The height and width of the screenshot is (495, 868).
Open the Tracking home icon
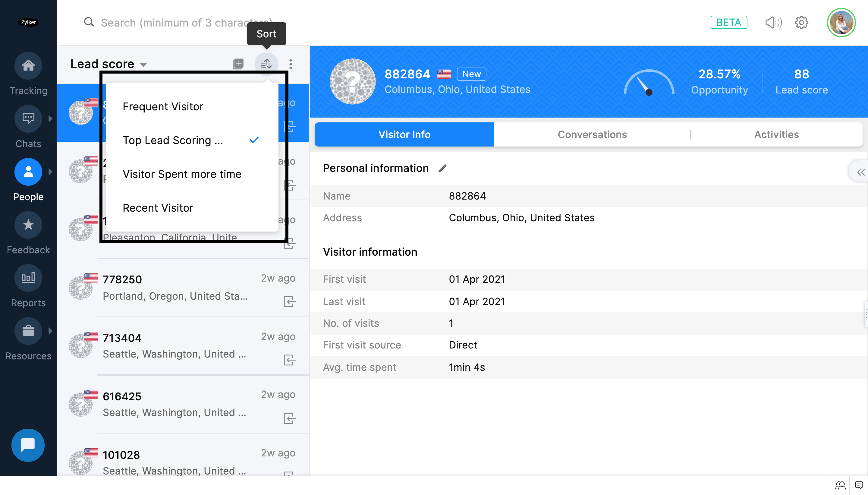click(28, 65)
